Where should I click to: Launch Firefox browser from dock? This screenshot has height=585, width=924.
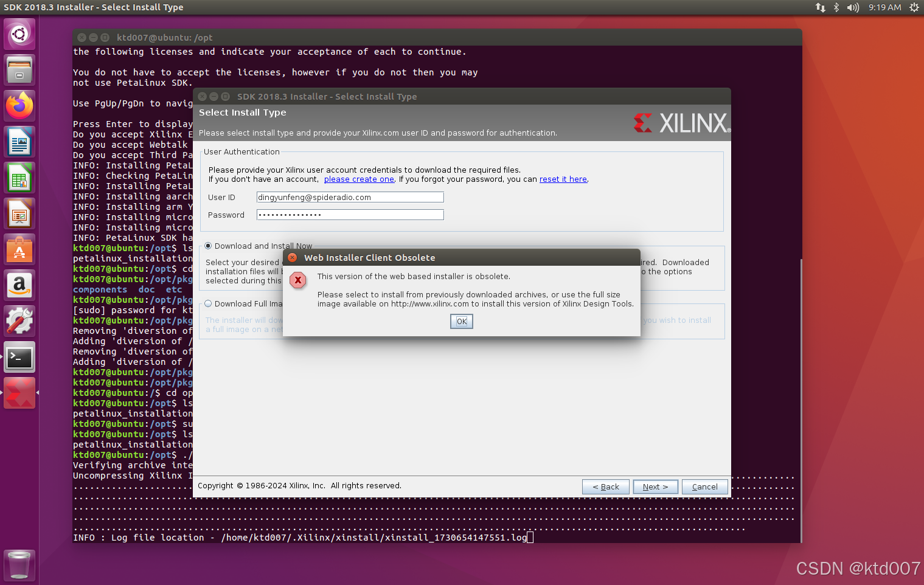(x=19, y=106)
